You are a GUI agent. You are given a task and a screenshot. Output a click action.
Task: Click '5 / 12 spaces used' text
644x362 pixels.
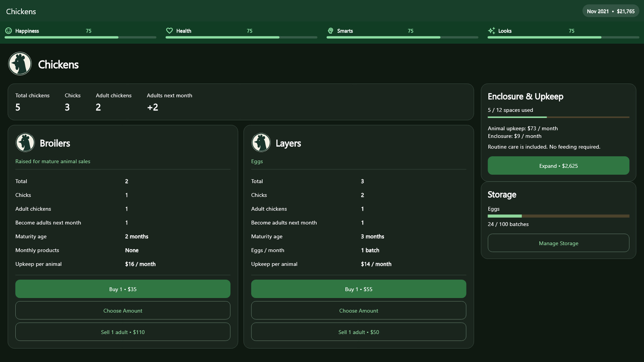tap(510, 110)
